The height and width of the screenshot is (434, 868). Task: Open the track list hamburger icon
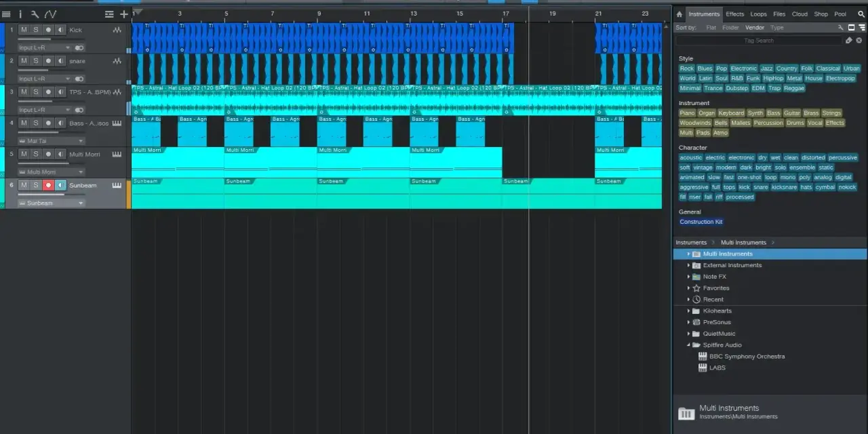click(x=6, y=14)
